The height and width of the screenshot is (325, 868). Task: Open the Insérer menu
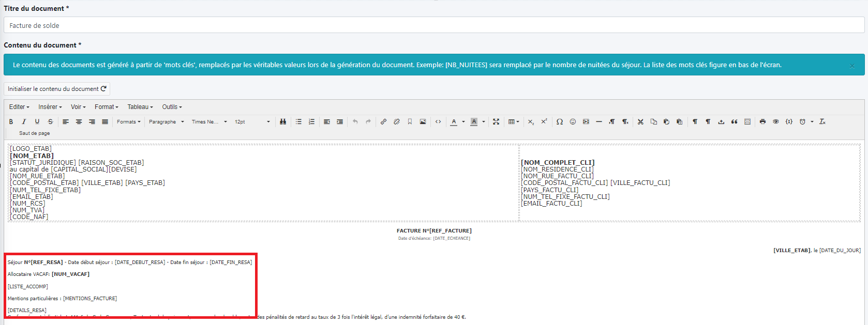pyautogui.click(x=50, y=107)
